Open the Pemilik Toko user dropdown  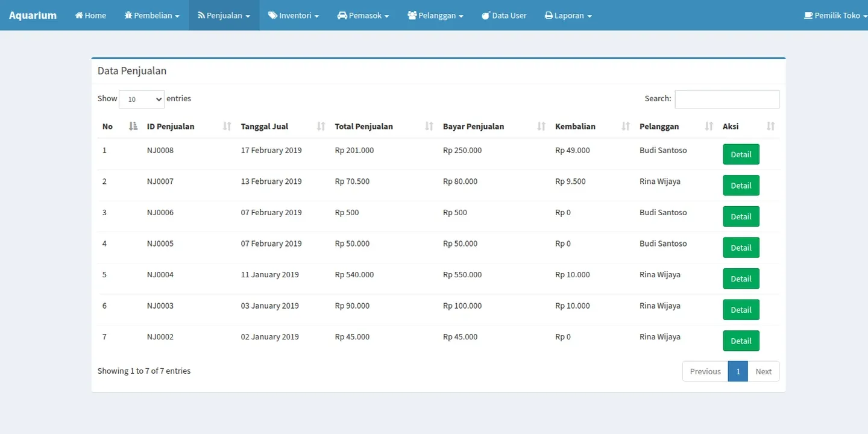pos(836,15)
